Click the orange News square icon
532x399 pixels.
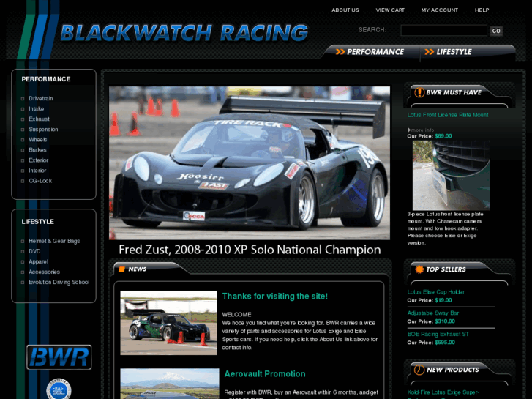pyautogui.click(x=121, y=269)
